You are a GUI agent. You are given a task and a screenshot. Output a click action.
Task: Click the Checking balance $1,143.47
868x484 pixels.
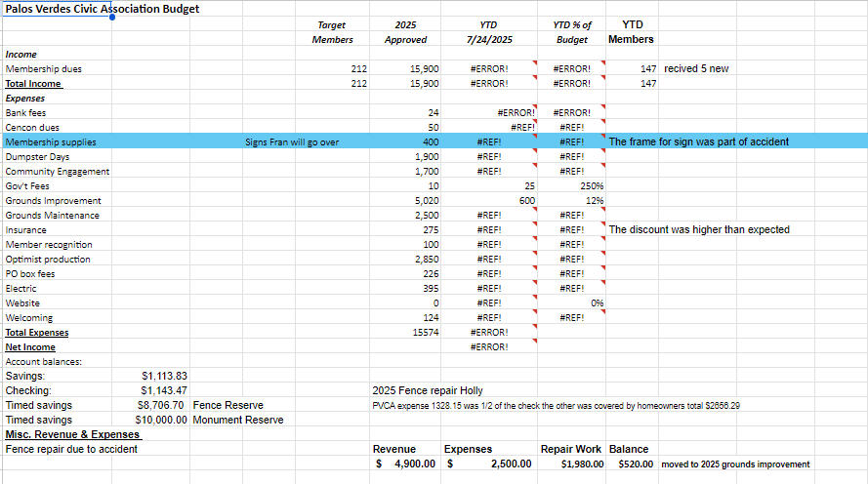click(164, 390)
